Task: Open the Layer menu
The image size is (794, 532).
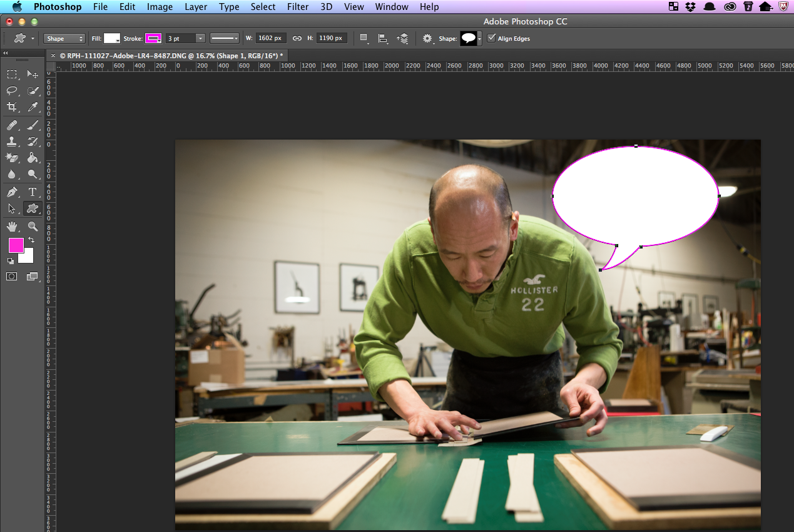Action: [196, 7]
